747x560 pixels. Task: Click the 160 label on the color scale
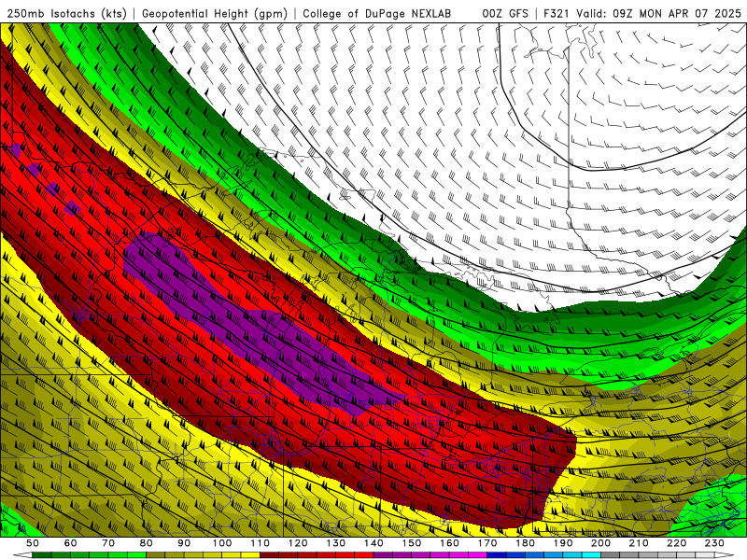449,543
